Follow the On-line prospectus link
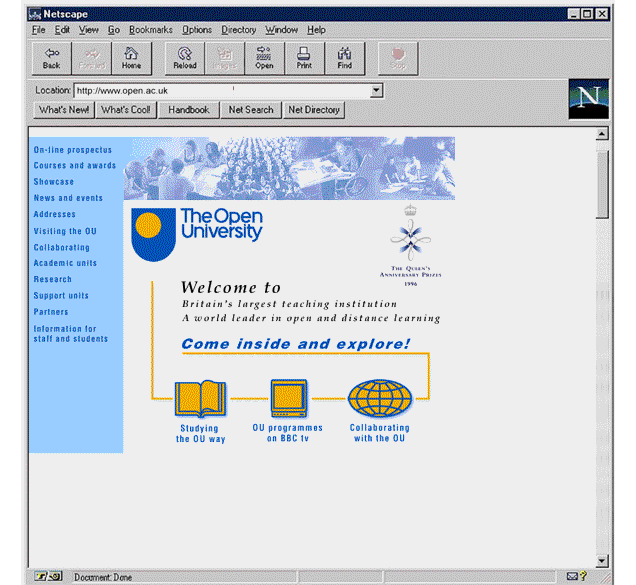This screenshot has width=636, height=585. (72, 150)
